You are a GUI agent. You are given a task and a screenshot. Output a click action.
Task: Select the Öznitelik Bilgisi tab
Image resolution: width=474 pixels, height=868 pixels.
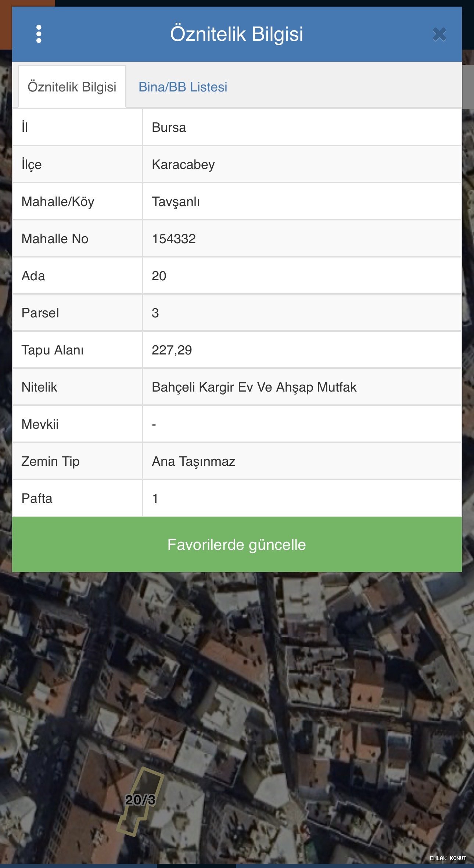72,87
